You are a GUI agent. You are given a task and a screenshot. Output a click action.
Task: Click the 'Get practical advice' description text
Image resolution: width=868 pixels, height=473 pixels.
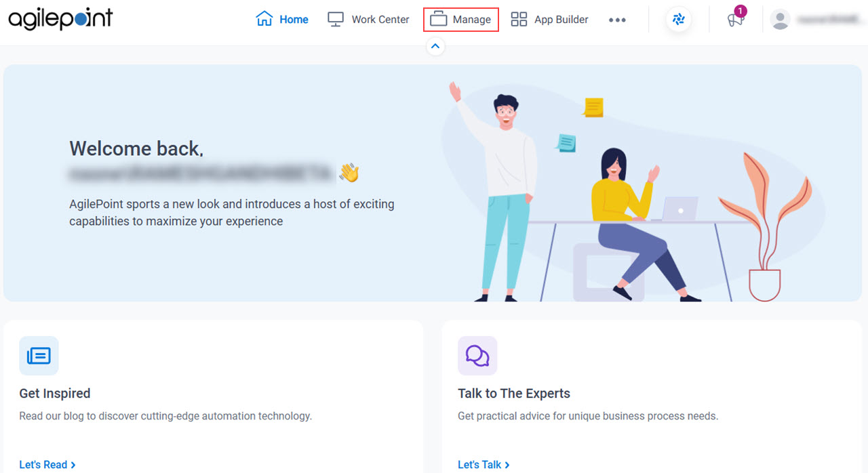pyautogui.click(x=588, y=415)
